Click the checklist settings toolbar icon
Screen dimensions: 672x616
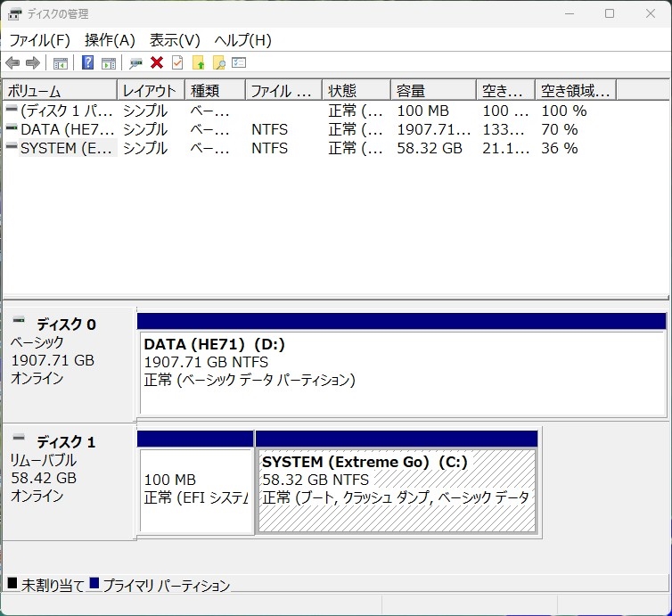(239, 62)
